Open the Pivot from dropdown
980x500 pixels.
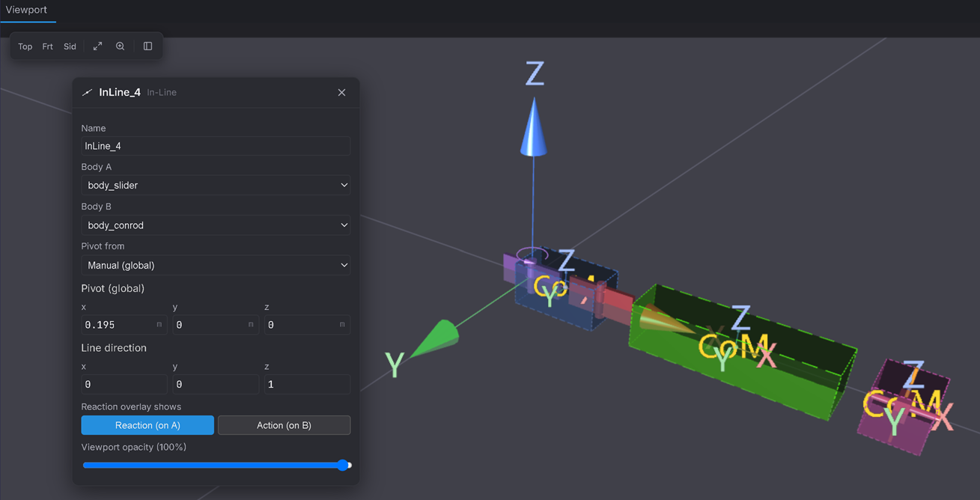(x=216, y=265)
